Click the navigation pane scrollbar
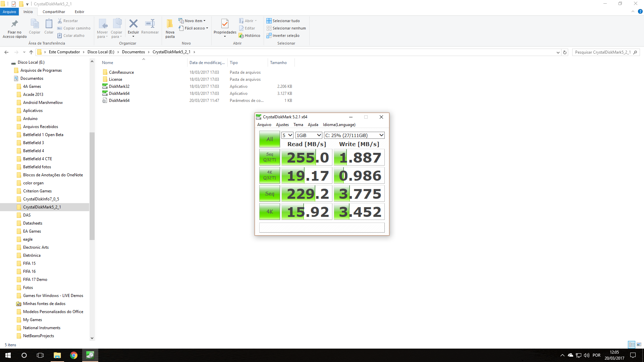The image size is (644, 362). [92, 186]
